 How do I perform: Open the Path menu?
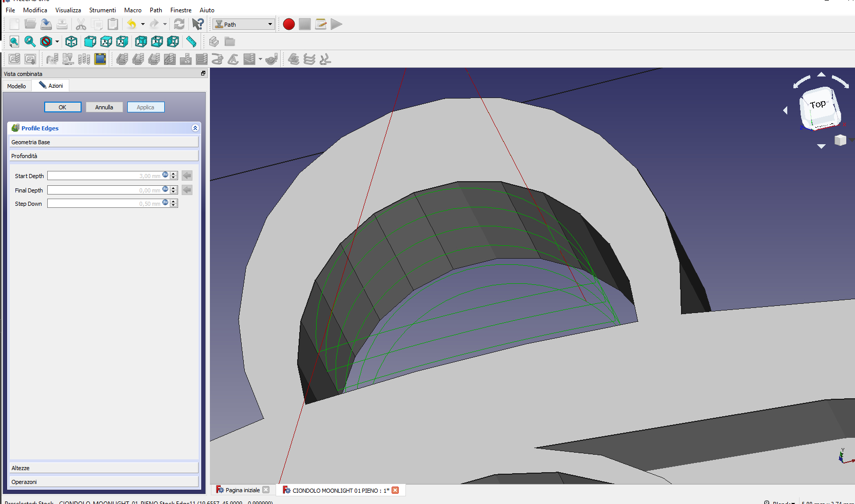(156, 10)
